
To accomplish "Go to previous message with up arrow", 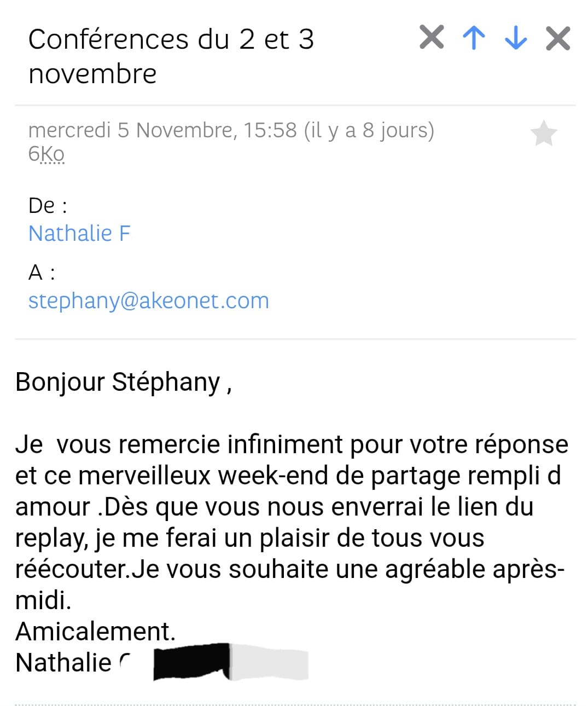I will (x=474, y=38).
